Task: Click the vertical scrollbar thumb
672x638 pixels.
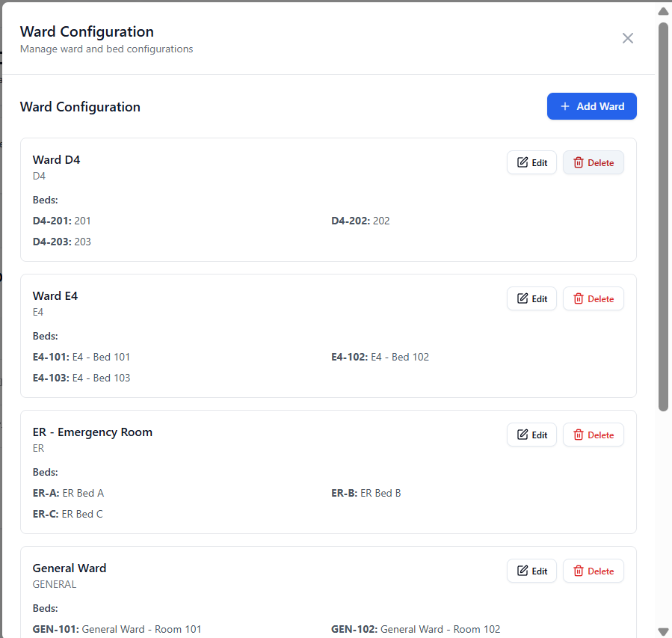Action: [663, 217]
